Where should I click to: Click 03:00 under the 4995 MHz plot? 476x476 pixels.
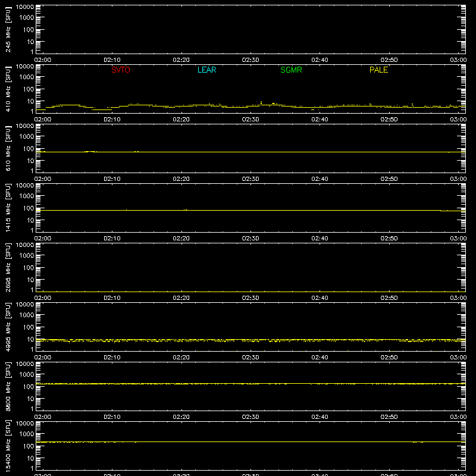click(458, 358)
